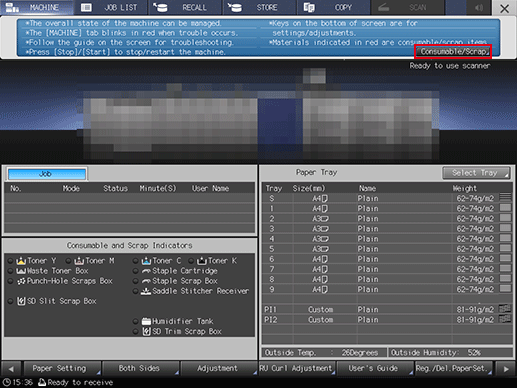Click the speaker sound icon
The image size is (517, 388).
point(479,7)
